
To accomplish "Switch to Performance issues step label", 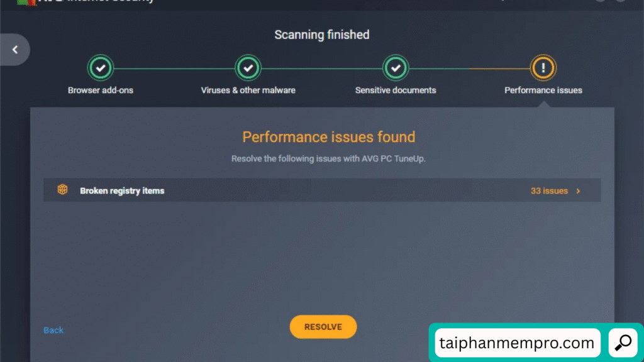I will pos(543,90).
